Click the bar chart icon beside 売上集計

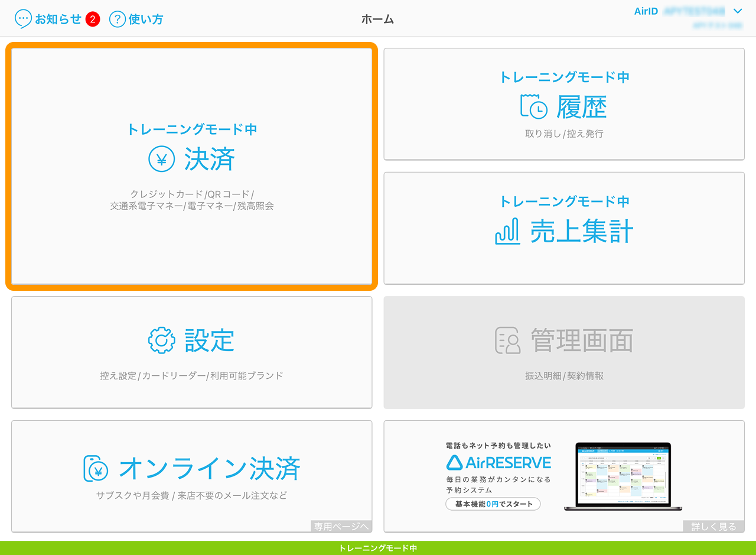tap(507, 231)
